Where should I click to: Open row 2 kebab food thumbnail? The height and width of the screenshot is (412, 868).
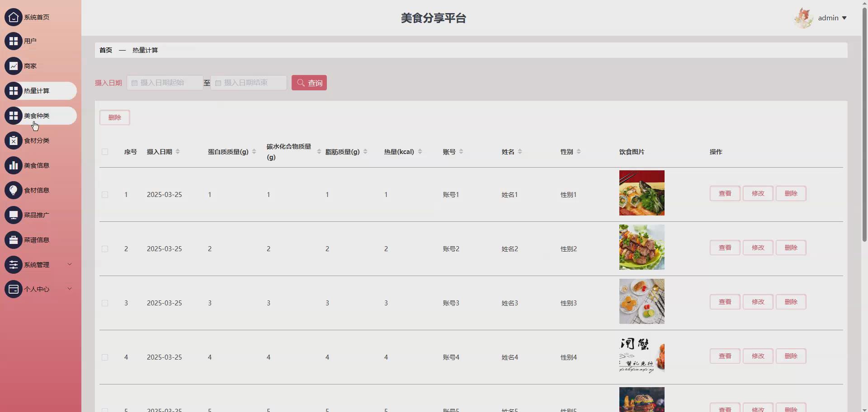coord(642,247)
